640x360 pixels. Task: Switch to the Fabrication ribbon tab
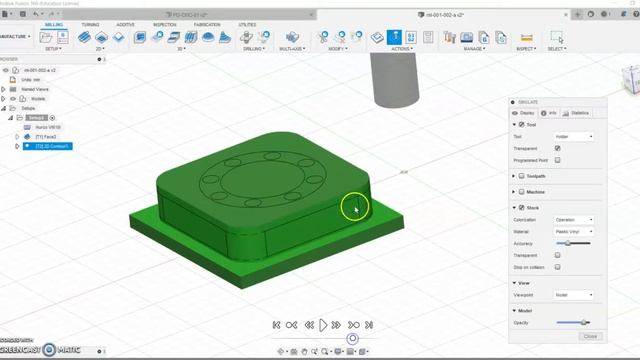(x=207, y=25)
